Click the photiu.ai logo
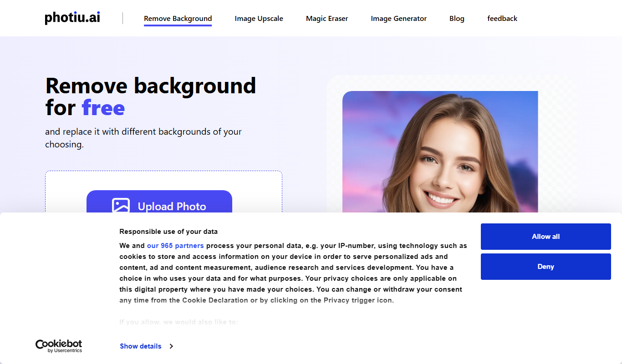This screenshot has width=622, height=364. 72,18
